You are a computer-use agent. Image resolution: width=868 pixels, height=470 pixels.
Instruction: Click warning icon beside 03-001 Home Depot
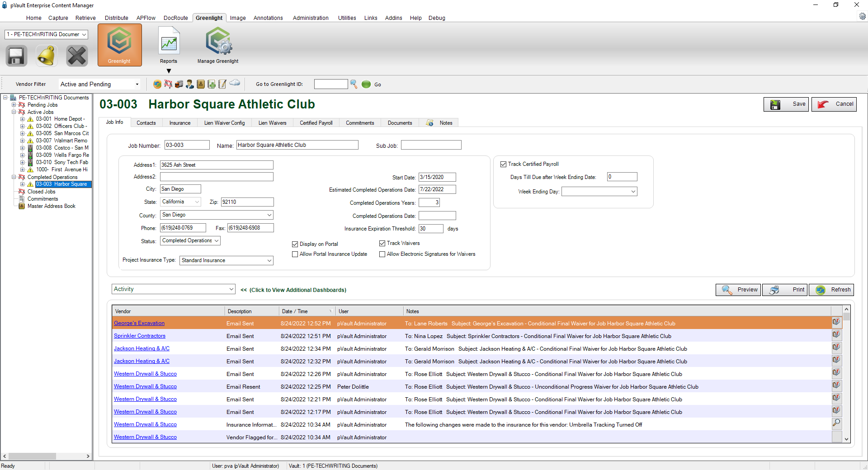pyautogui.click(x=30, y=119)
